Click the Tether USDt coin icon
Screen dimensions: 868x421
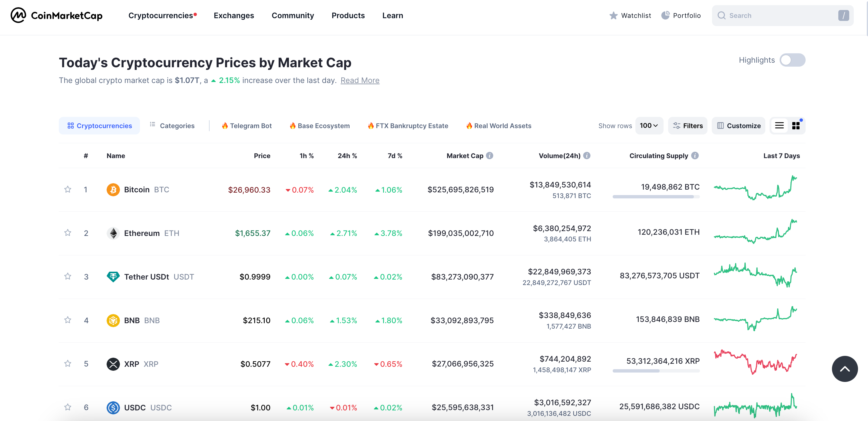tap(113, 277)
